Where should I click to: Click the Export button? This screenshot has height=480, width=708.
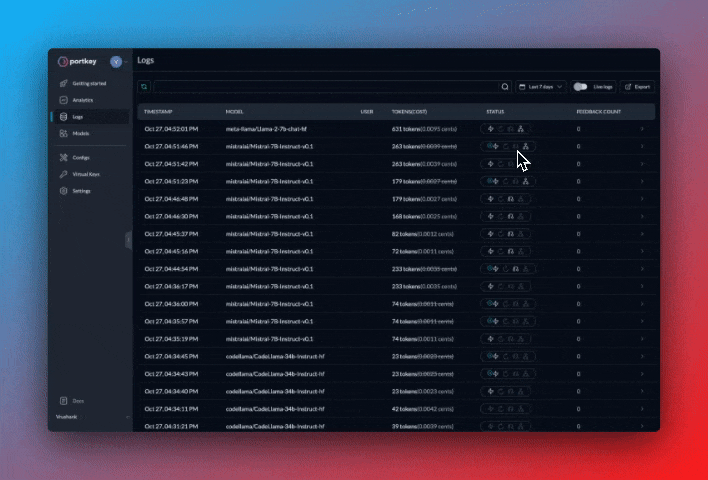637,87
